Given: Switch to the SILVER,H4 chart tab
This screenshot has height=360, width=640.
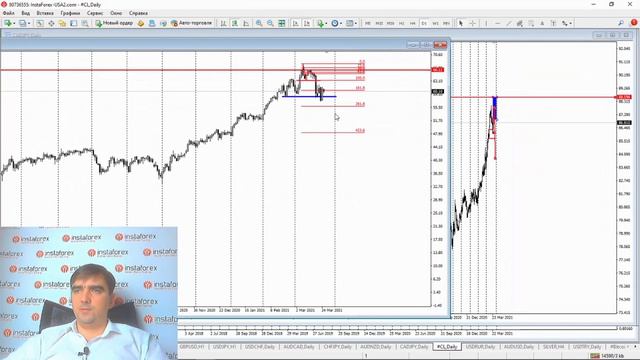Looking at the screenshot, I should pos(553,347).
